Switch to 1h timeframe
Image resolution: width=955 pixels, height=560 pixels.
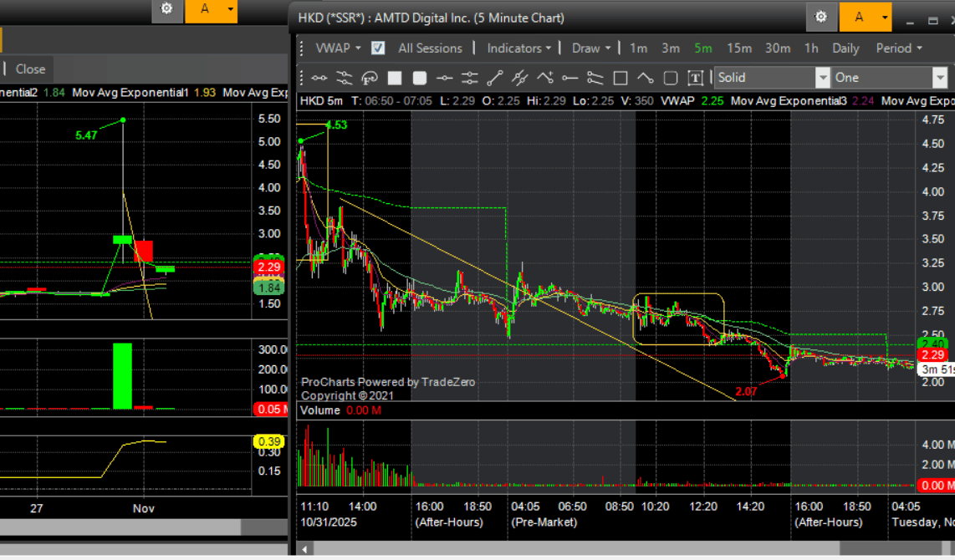click(811, 48)
